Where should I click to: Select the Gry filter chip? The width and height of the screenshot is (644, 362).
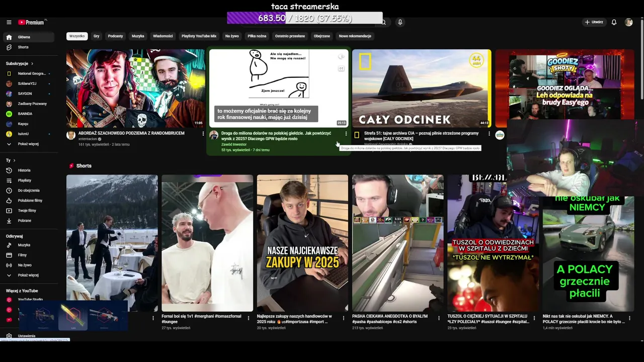[x=96, y=36]
